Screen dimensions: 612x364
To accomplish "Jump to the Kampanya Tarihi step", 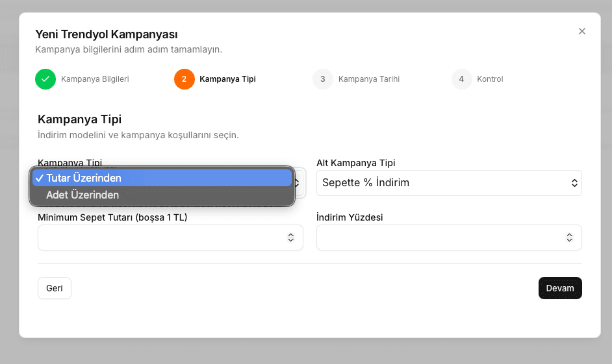I will [369, 79].
